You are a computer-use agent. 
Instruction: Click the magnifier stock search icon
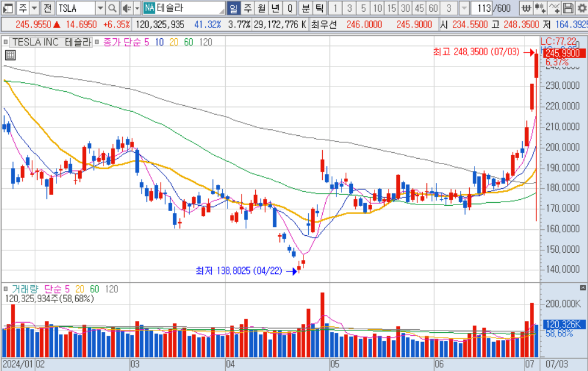click(112, 8)
